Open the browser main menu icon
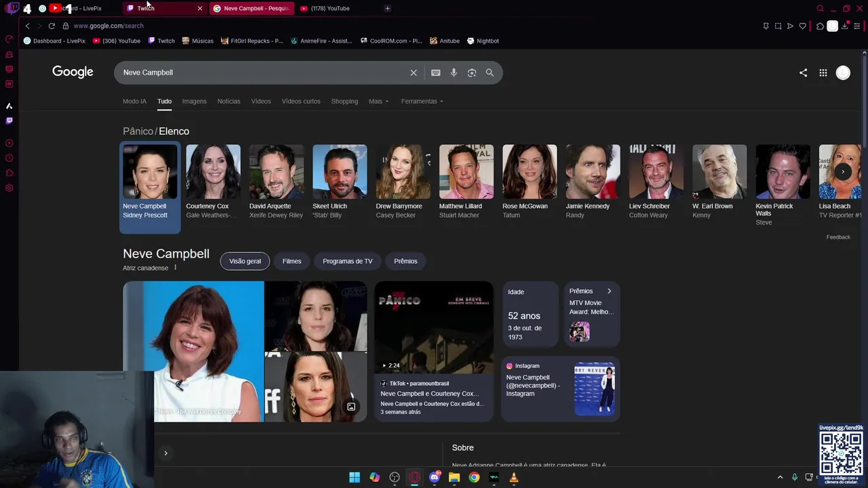 coord(857,26)
